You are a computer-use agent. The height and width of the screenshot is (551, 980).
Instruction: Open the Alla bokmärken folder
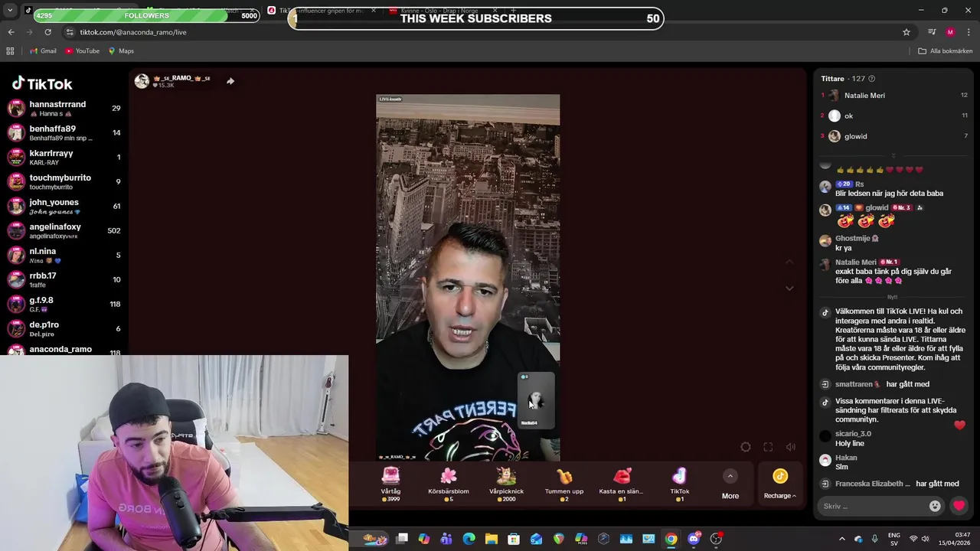[x=946, y=51]
